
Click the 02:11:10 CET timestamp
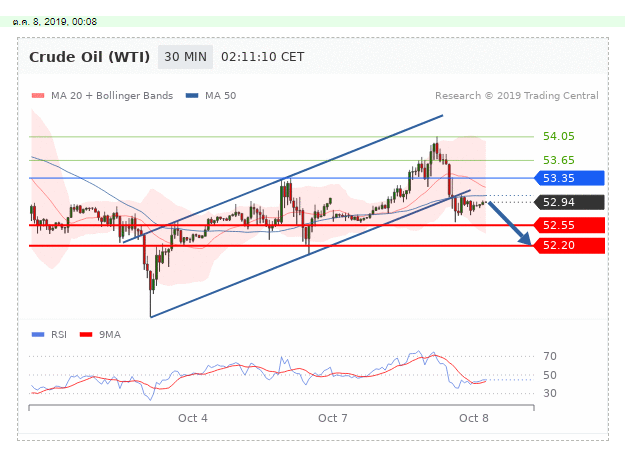(x=263, y=57)
